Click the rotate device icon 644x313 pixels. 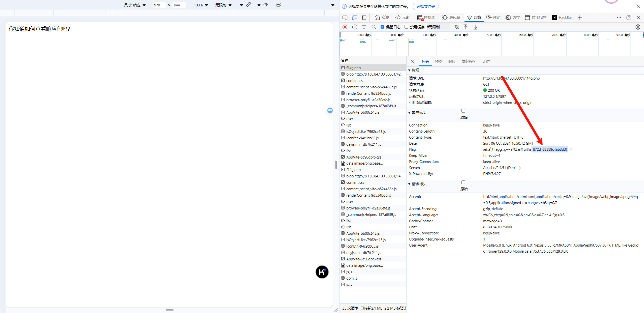(279, 5)
